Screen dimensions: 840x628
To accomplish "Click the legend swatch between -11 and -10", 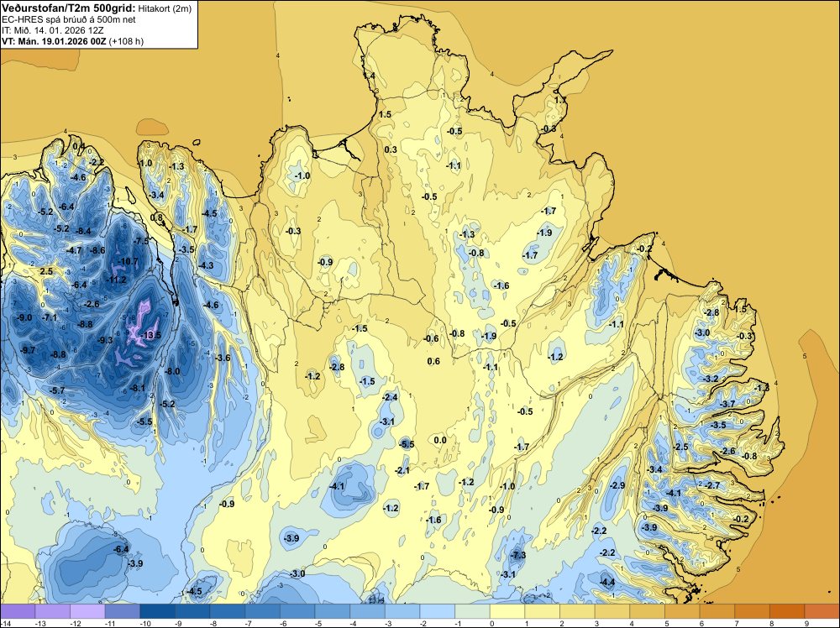I will click(x=123, y=611).
